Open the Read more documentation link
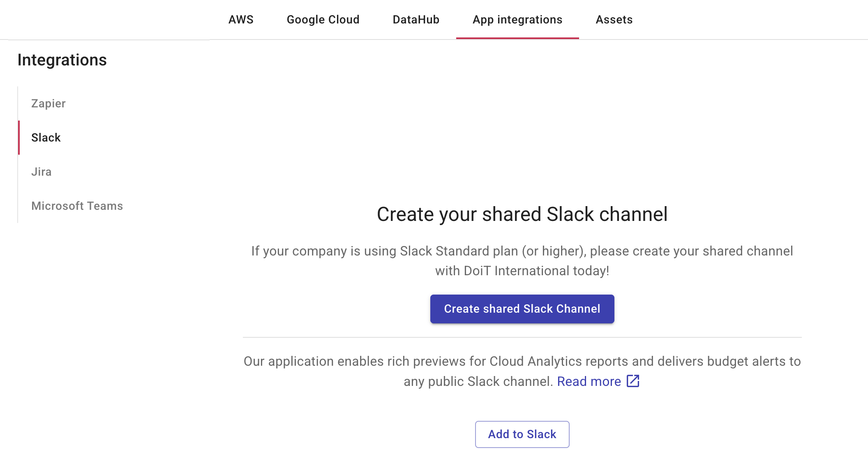The image size is (868, 462). [589, 381]
